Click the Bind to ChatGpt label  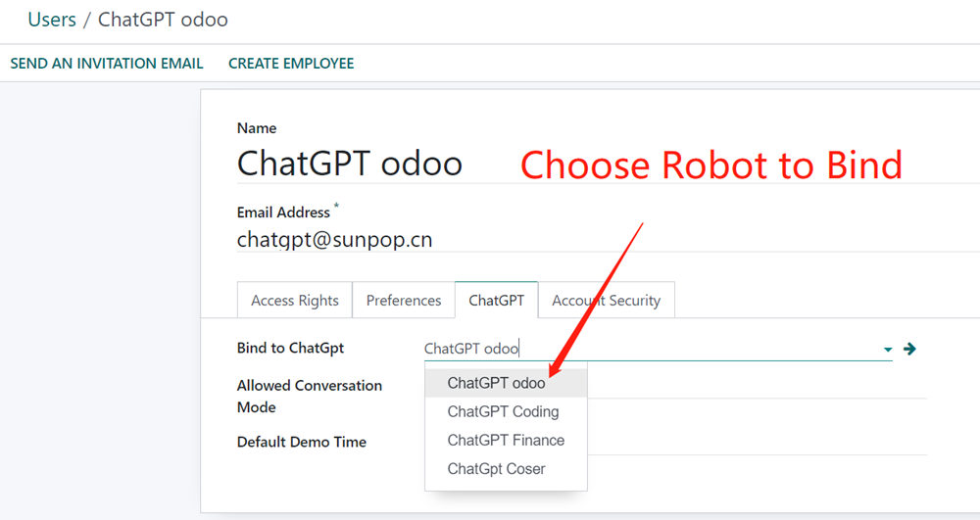[x=290, y=348]
